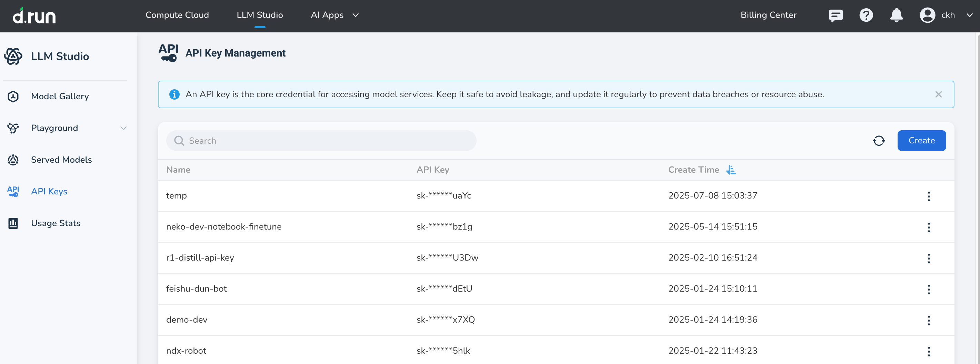This screenshot has height=364, width=980.
Task: Open actions menu for r1-distill-api-key
Action: (929, 258)
